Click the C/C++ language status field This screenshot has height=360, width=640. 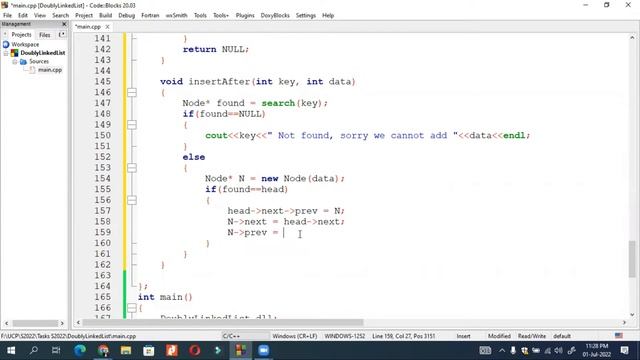[x=231, y=336]
